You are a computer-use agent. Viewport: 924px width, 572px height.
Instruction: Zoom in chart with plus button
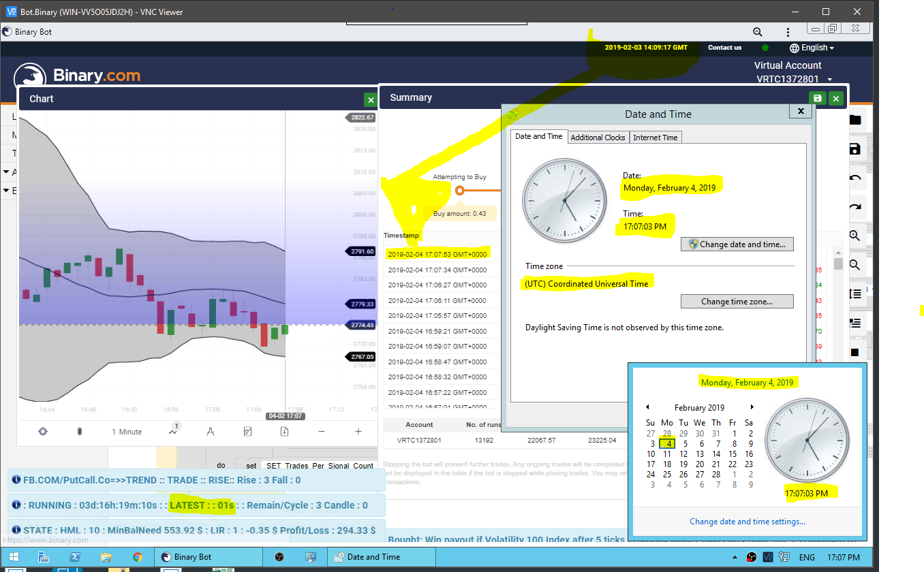[358, 432]
